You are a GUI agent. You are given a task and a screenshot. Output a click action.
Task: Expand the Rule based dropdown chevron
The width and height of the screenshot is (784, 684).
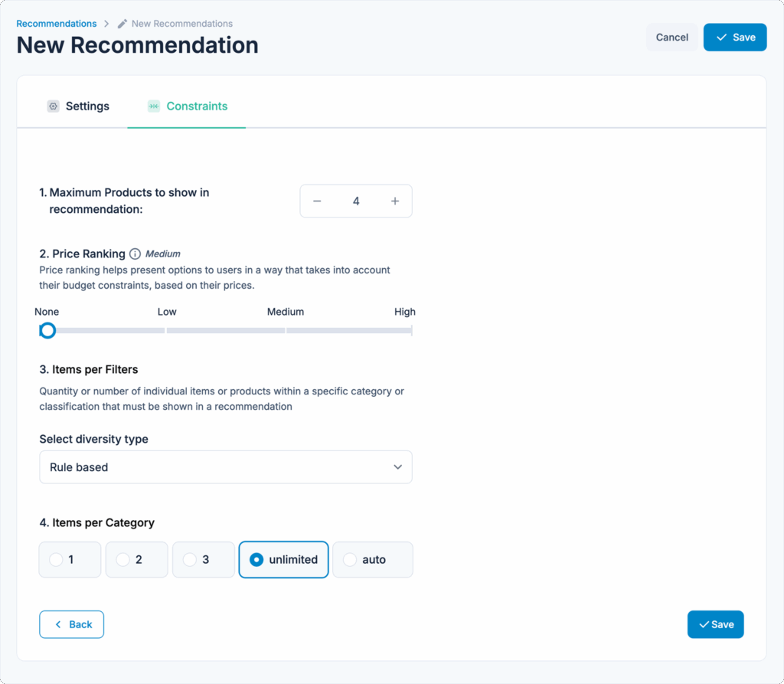tap(397, 467)
